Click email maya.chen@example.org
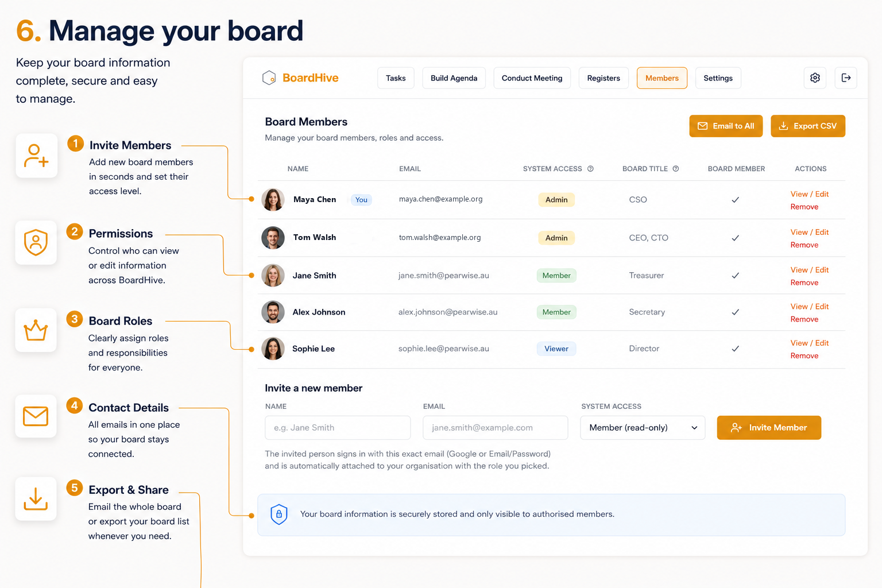The height and width of the screenshot is (588, 882). tap(440, 199)
